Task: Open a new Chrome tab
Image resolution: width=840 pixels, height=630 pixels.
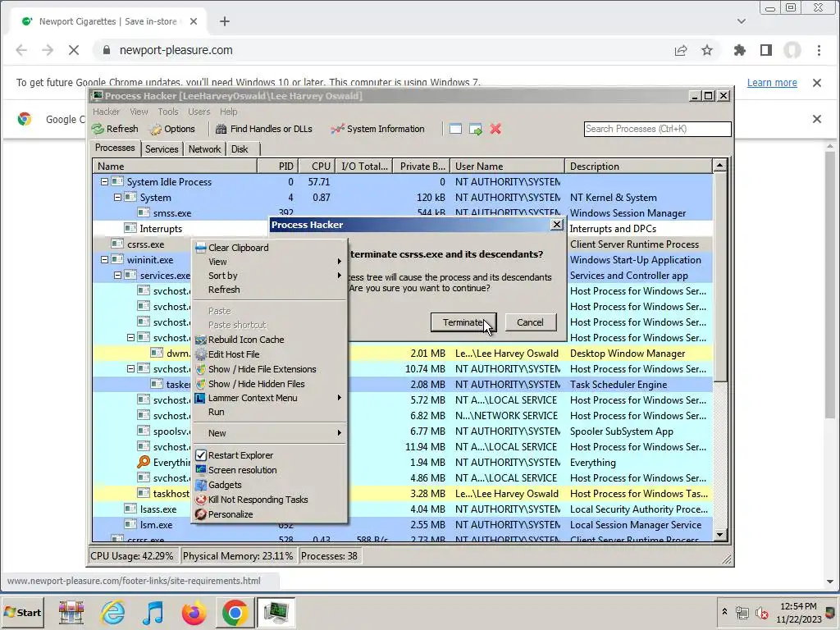Action: pos(225,21)
